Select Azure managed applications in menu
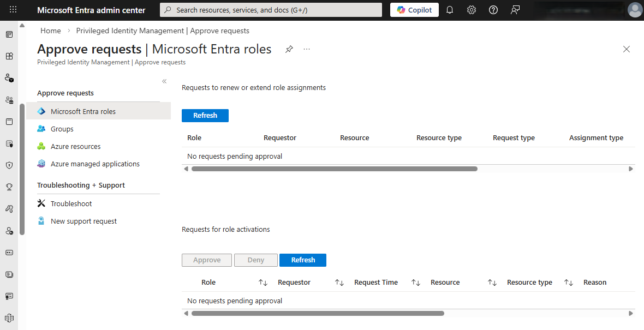 click(99, 164)
